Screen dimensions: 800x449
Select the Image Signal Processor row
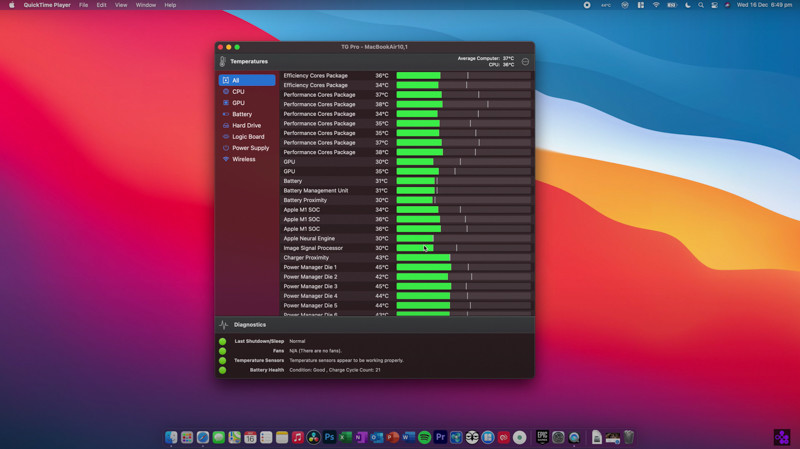407,248
